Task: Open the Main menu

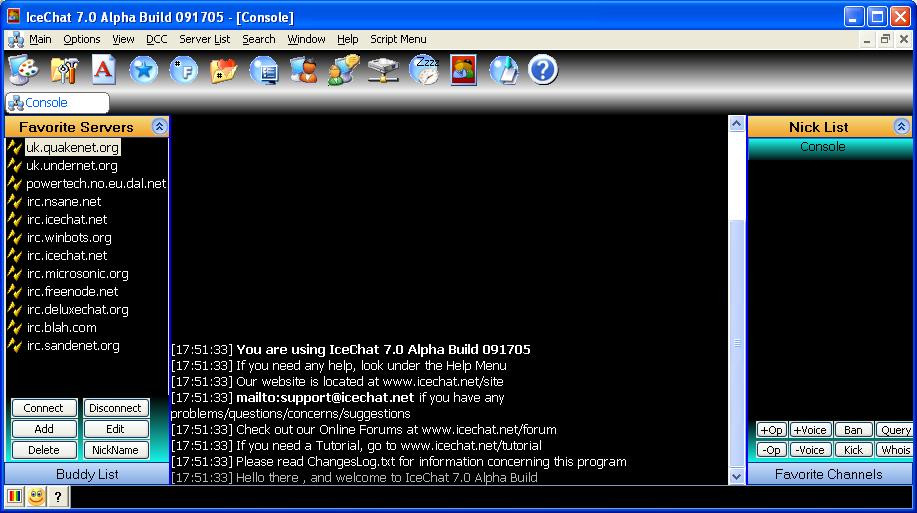Action: (40, 39)
